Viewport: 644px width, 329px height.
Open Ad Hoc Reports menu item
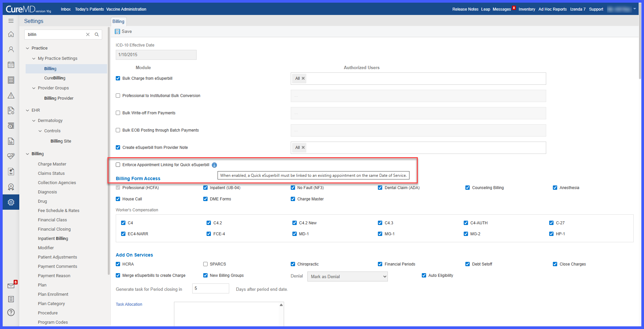pyautogui.click(x=553, y=9)
